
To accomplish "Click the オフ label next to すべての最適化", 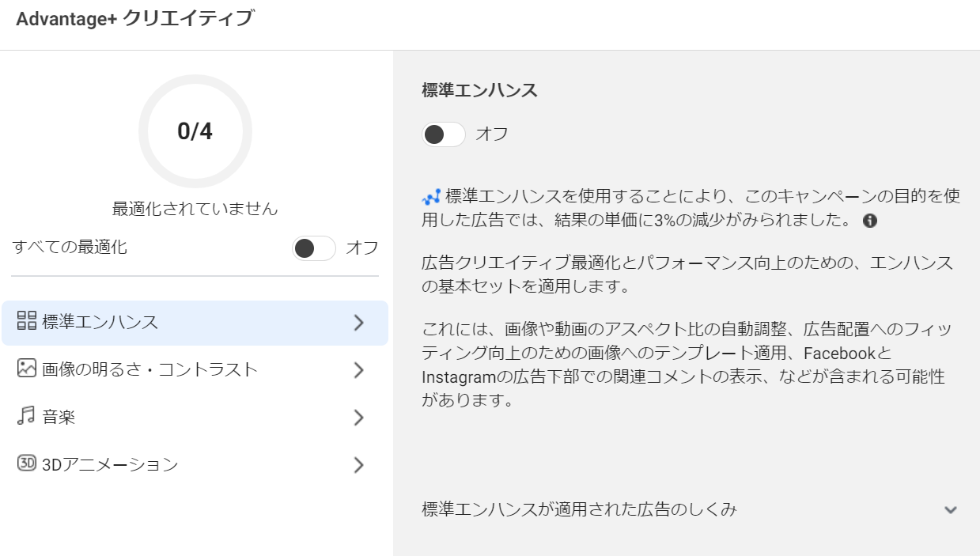I will (362, 248).
